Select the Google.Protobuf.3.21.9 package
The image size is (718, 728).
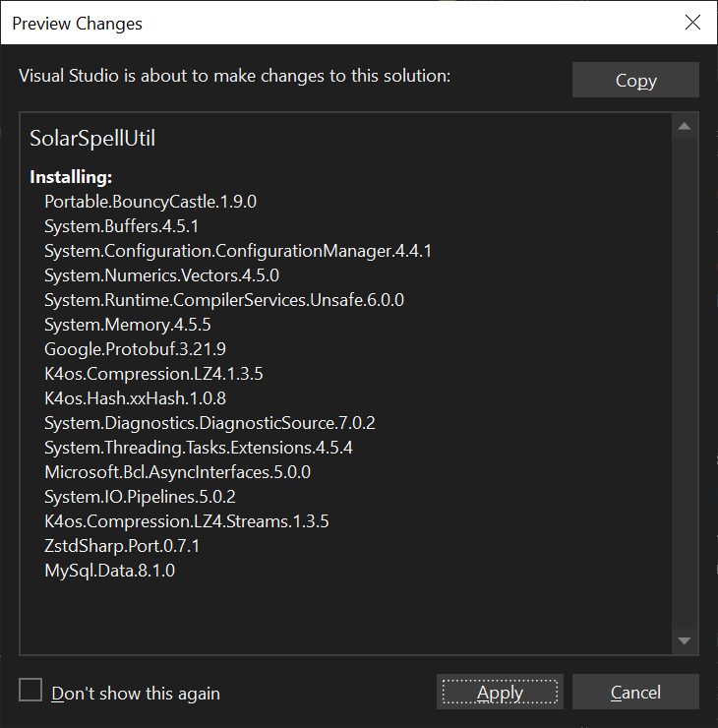(x=135, y=349)
